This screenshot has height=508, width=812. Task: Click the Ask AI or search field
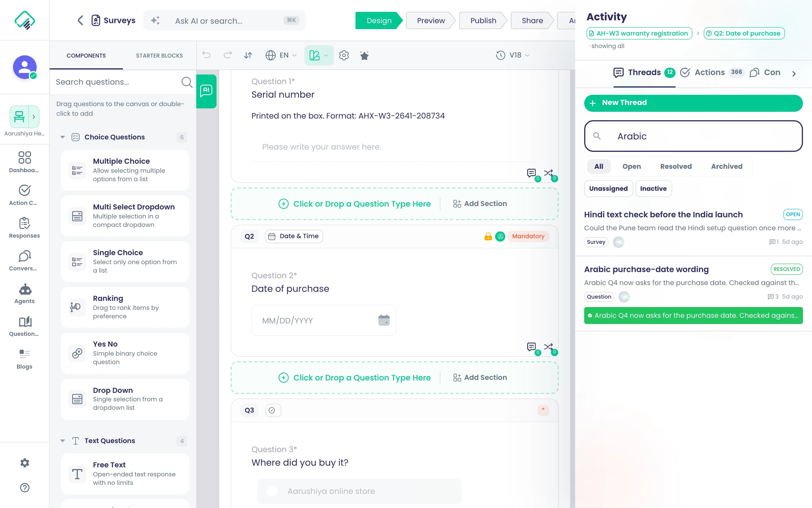pos(224,21)
